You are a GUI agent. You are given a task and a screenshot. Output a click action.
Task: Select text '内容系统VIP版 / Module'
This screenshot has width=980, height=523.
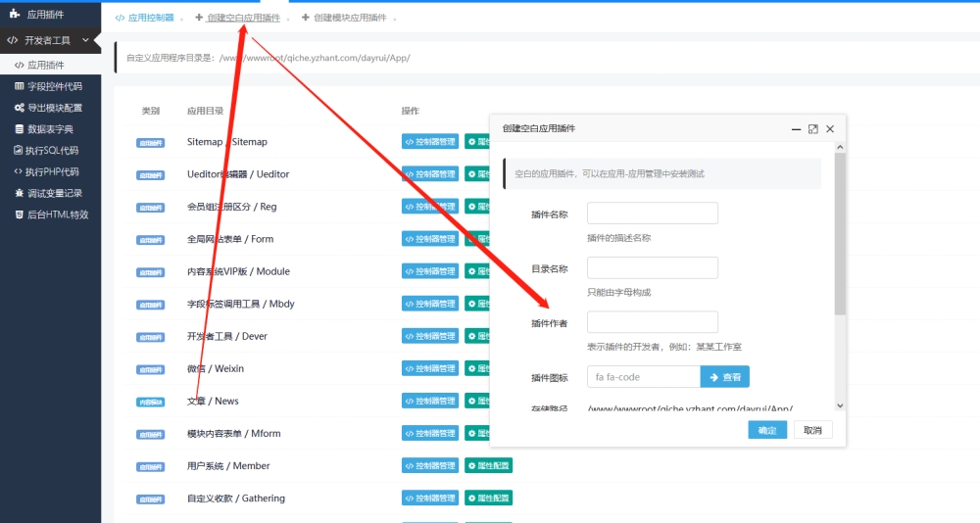(238, 271)
